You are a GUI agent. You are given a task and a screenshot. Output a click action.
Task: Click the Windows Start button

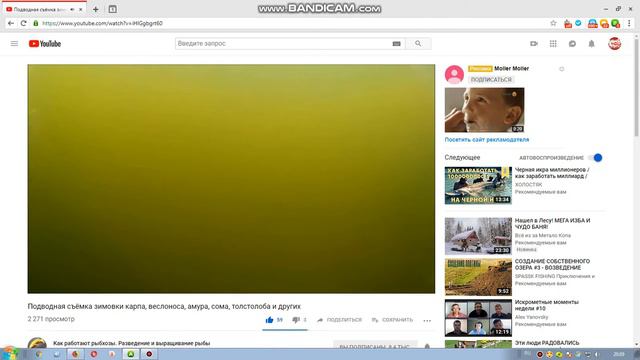(10, 353)
